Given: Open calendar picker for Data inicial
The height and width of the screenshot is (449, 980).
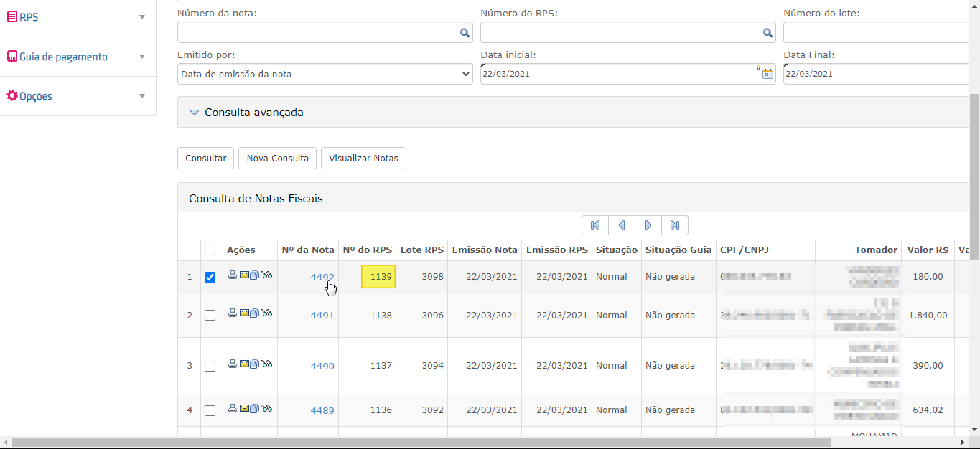Looking at the screenshot, I should point(767,73).
